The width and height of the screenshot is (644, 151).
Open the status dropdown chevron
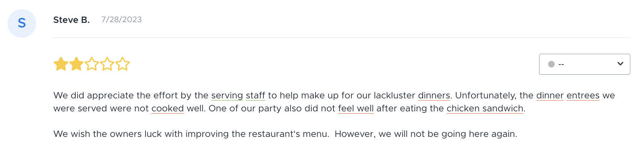[x=620, y=64]
